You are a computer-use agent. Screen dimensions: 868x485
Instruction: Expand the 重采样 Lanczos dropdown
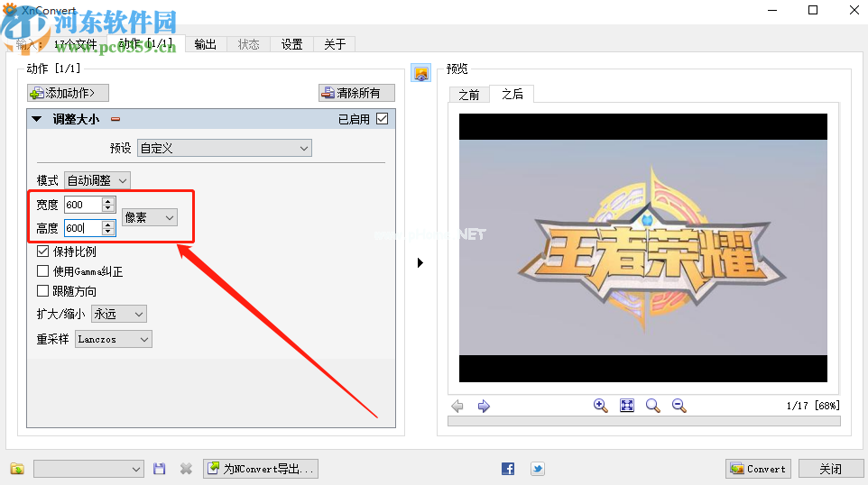113,339
